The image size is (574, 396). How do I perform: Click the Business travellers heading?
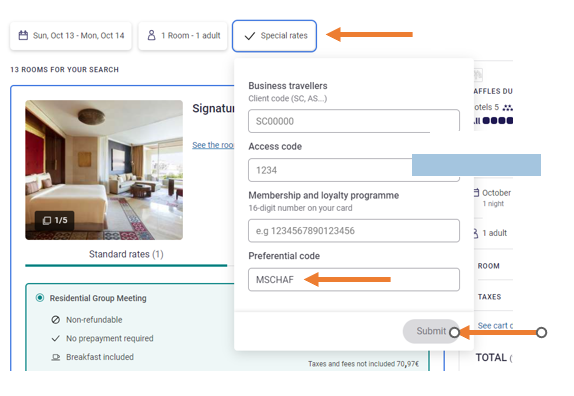288,86
